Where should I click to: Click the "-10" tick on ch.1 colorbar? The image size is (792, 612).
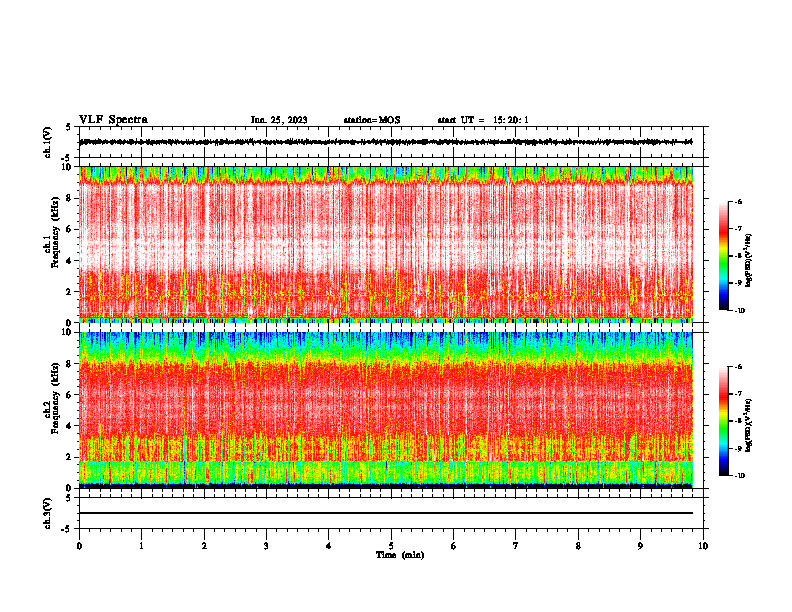click(739, 311)
